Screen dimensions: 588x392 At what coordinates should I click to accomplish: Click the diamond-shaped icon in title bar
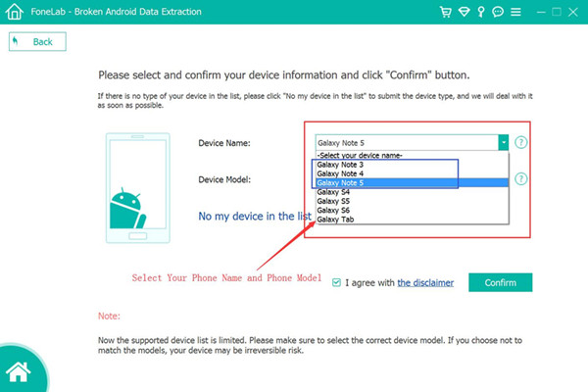pyautogui.click(x=464, y=12)
